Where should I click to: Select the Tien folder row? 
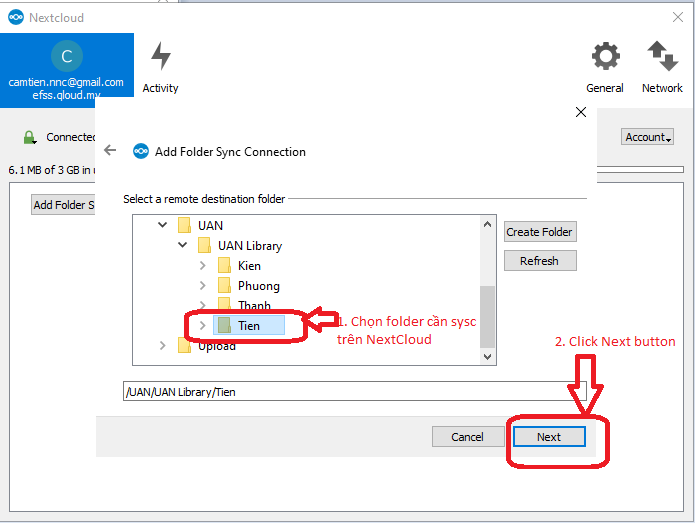[x=249, y=325]
